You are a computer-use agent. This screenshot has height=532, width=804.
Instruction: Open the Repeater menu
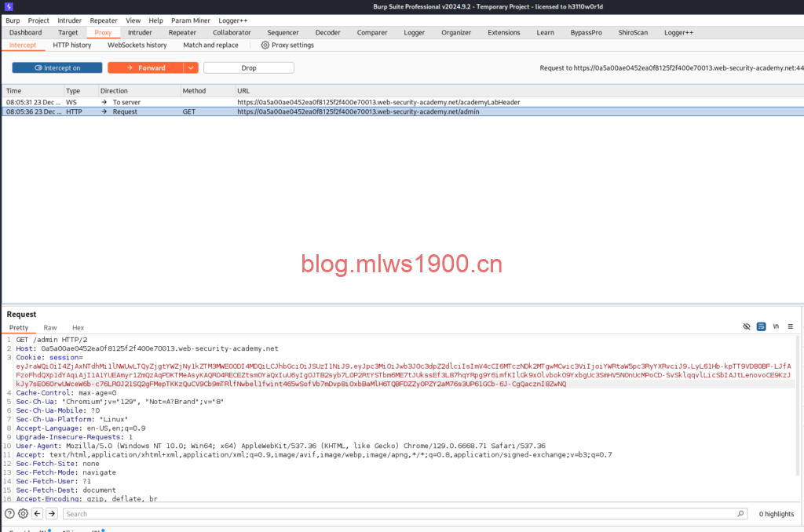point(104,20)
